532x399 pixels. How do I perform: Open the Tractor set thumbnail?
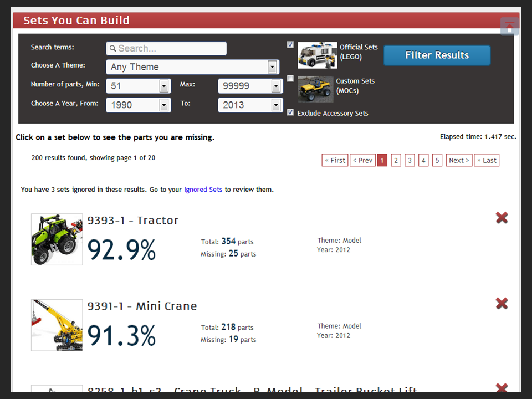57,239
